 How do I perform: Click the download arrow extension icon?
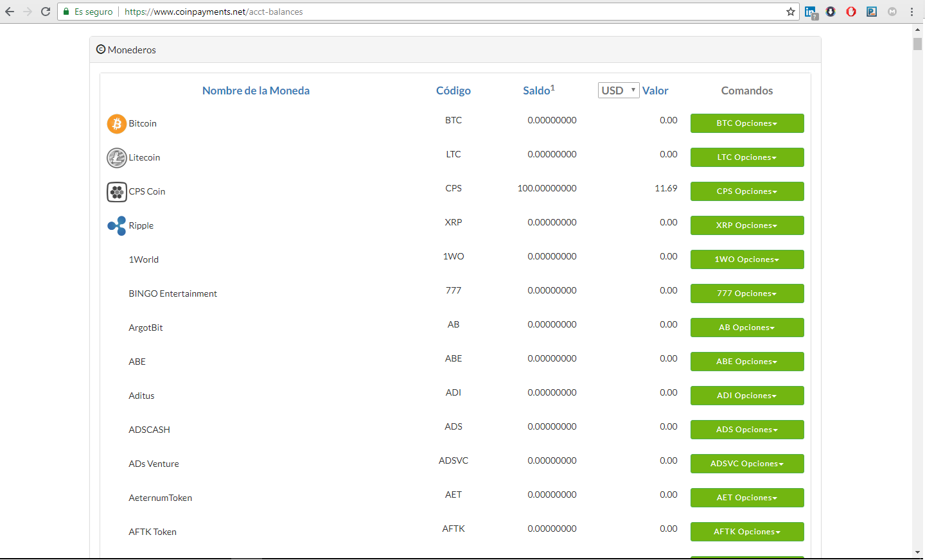tap(831, 12)
